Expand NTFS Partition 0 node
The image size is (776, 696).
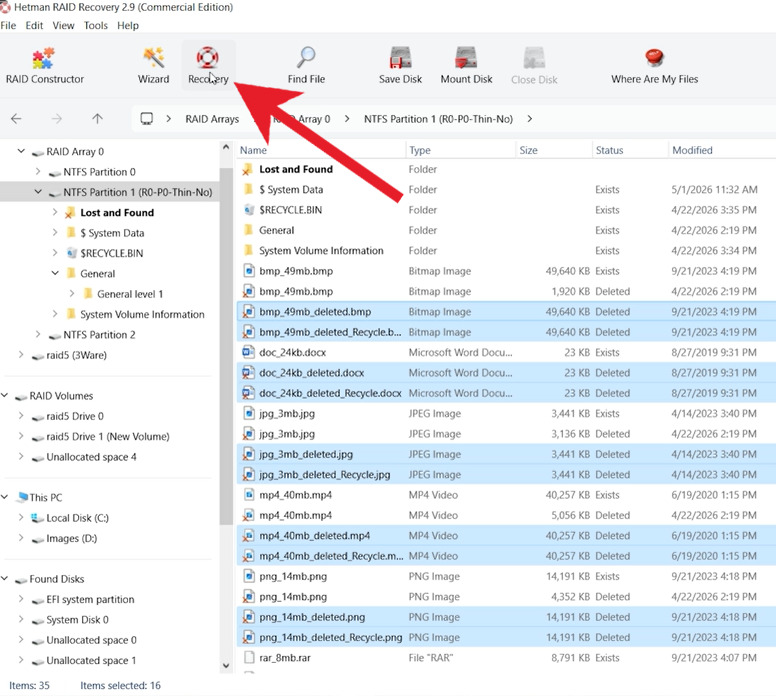(38, 171)
